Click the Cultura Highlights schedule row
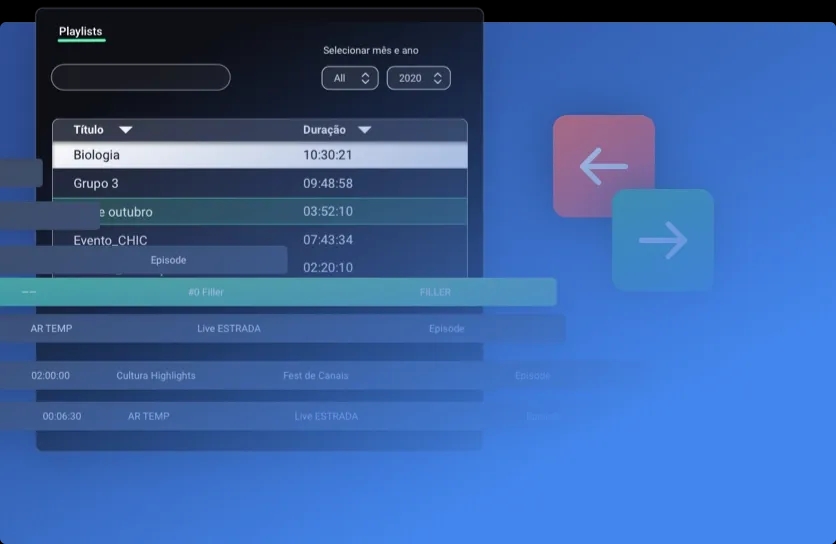836x544 pixels. point(156,376)
